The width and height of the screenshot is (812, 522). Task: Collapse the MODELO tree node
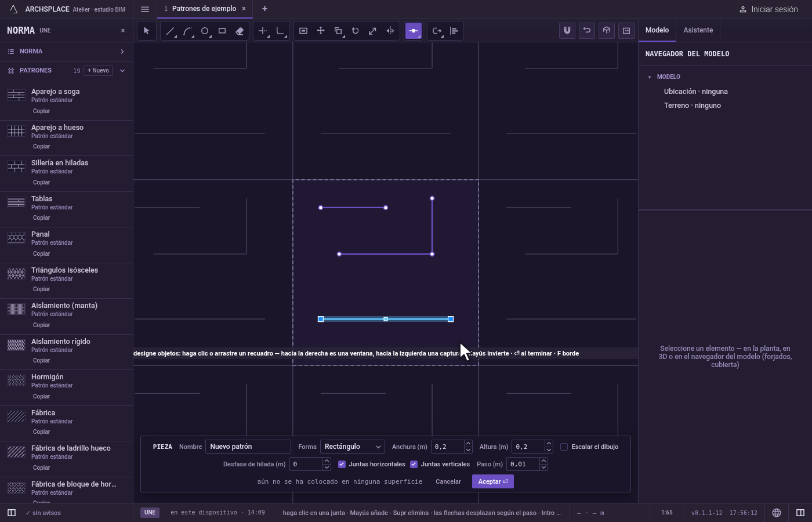pyautogui.click(x=650, y=77)
